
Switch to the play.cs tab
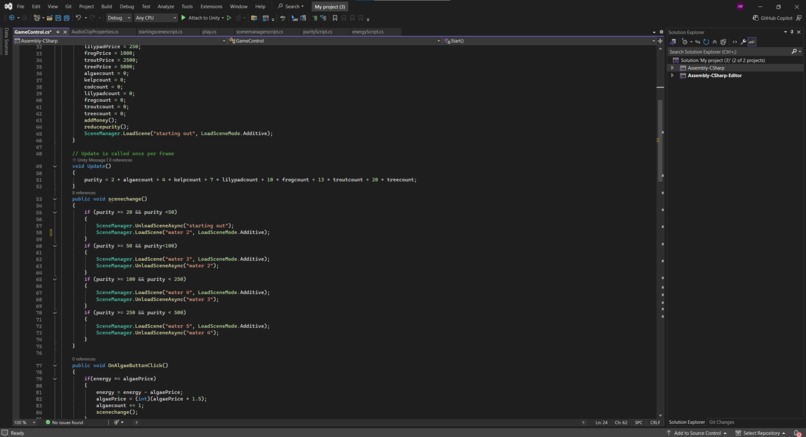pos(209,32)
